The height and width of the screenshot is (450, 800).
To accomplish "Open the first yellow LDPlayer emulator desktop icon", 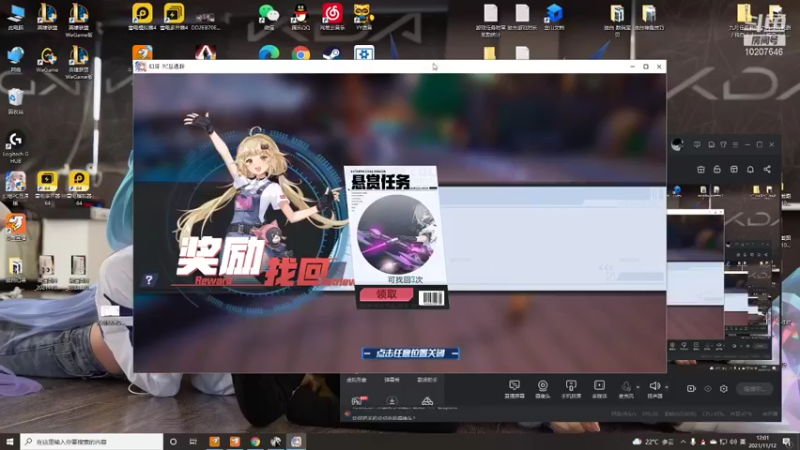I will (x=142, y=16).
